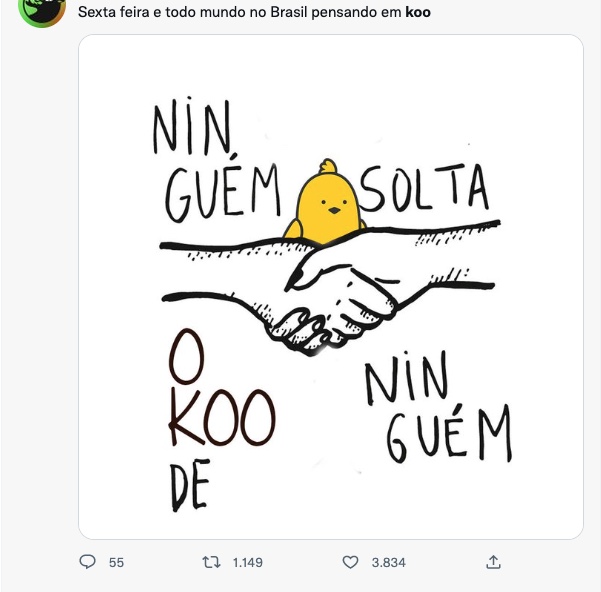Open the share menu icon
601x592 pixels.
click(492, 562)
